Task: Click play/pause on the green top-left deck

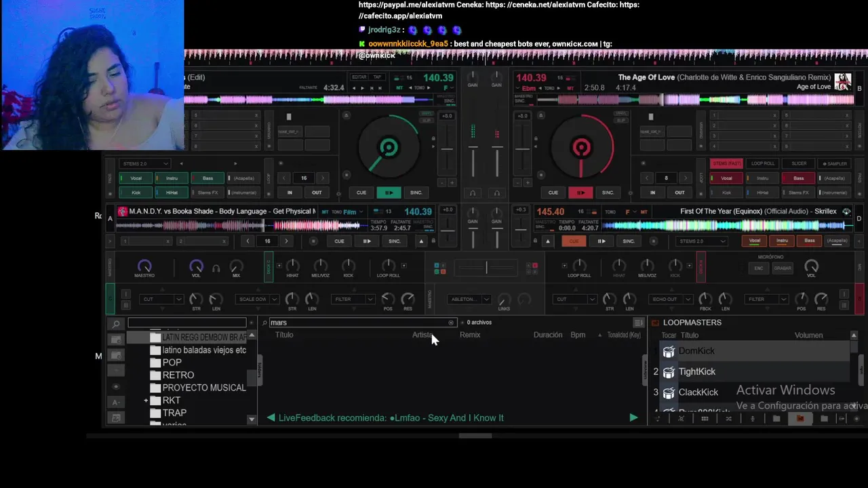Action: click(389, 192)
